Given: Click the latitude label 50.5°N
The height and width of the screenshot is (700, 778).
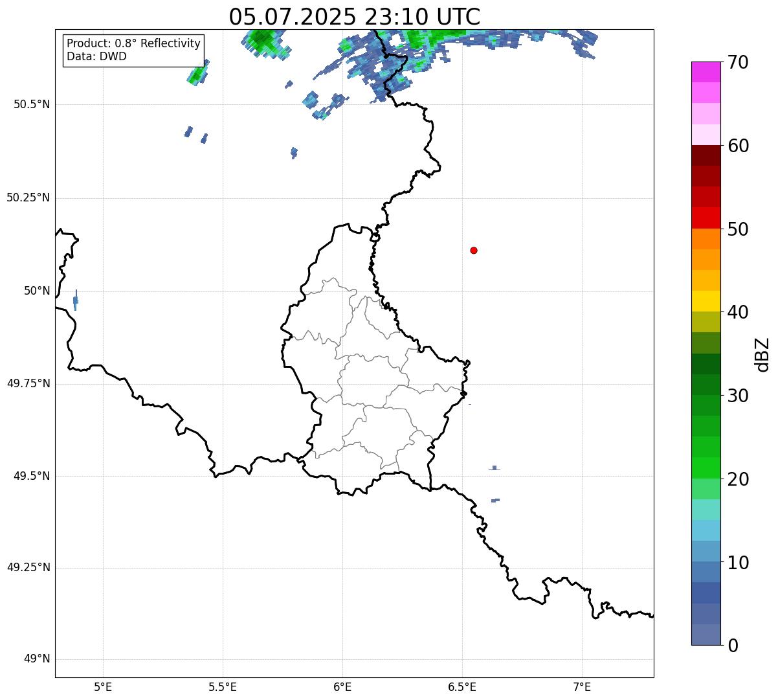Looking at the screenshot, I should click(32, 104).
